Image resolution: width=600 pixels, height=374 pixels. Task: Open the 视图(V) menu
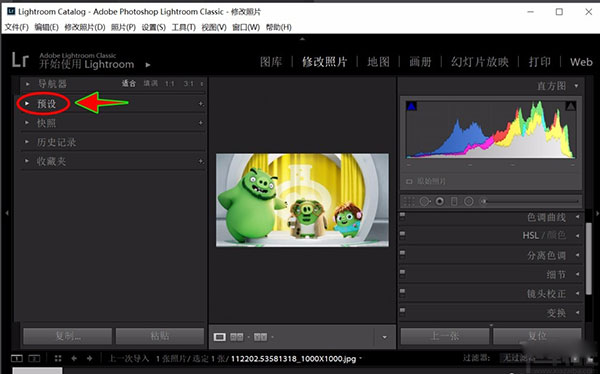(x=214, y=27)
